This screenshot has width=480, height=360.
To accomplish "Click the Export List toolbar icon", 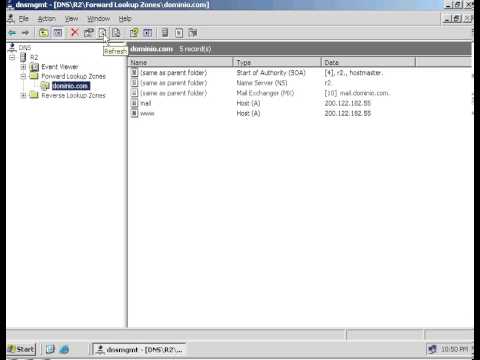I will tap(116, 33).
